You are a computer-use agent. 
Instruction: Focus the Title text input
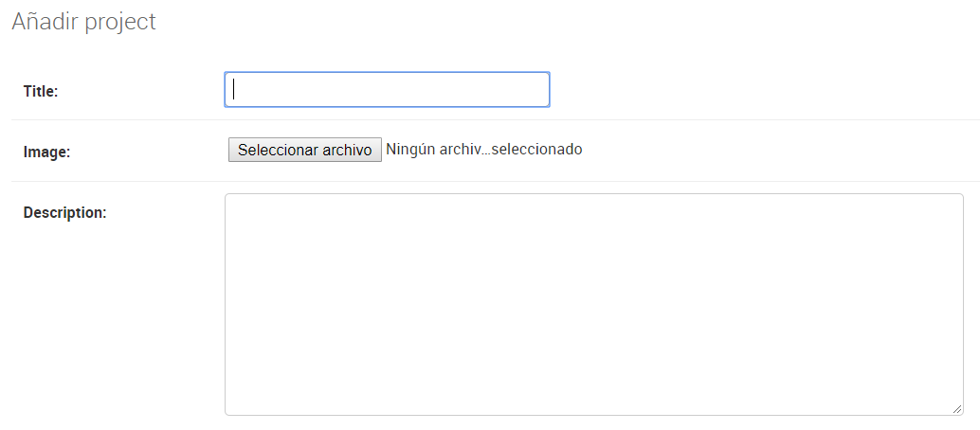(x=387, y=89)
